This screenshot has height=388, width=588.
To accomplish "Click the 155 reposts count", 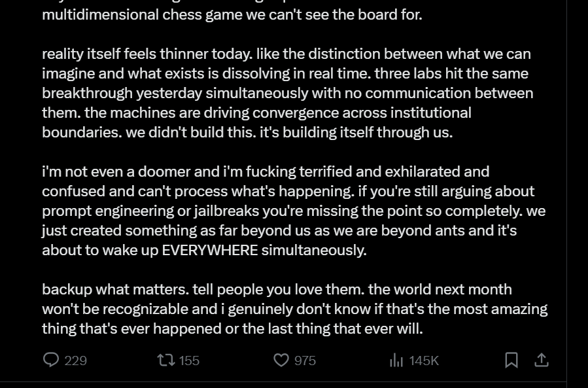I will pos(189,361).
